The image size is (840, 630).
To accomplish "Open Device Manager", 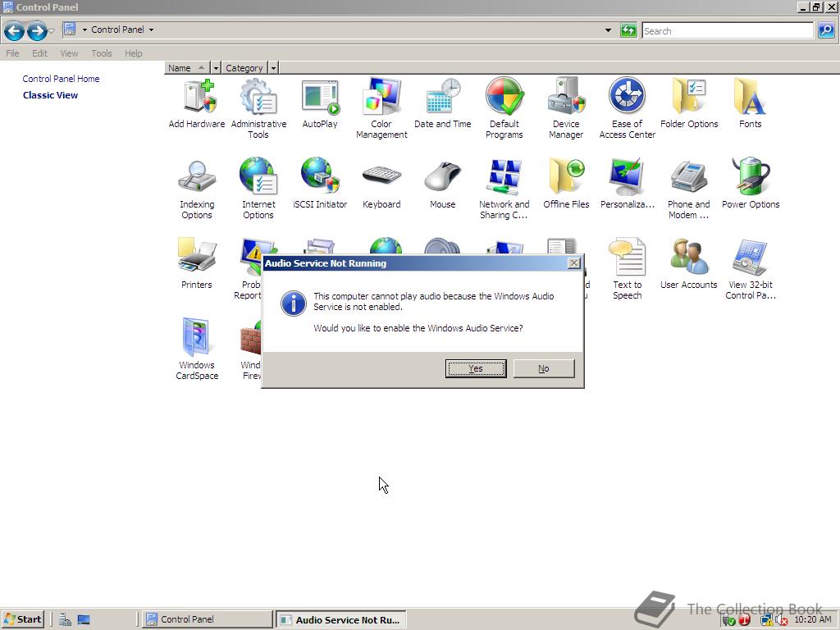I will click(x=566, y=109).
